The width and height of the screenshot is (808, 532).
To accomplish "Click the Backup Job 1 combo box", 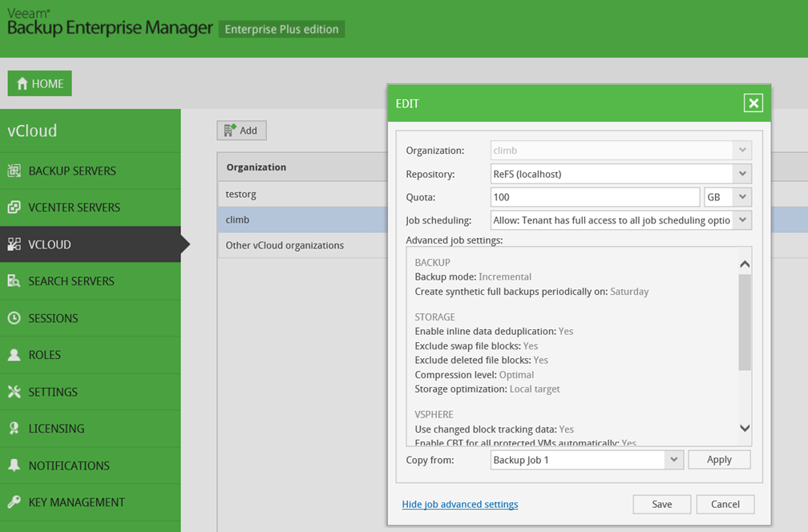I will click(x=587, y=459).
